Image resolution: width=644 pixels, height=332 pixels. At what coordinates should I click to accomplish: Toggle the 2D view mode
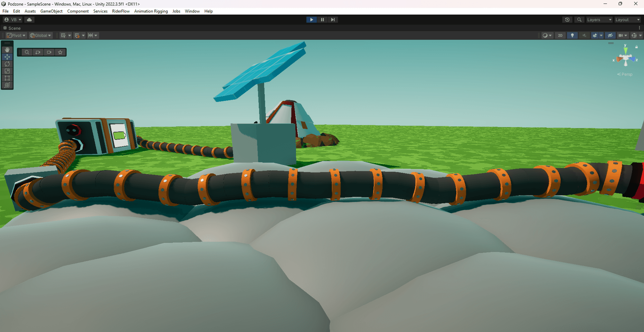[x=560, y=35]
